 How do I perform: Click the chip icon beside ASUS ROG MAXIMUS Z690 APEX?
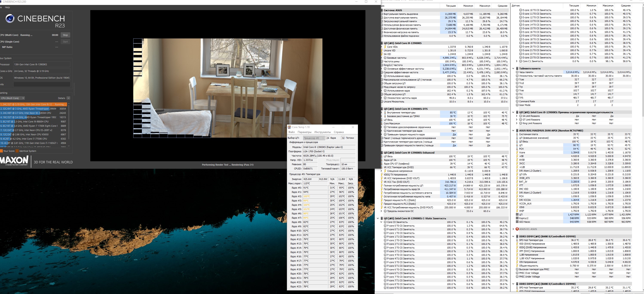[517, 130]
